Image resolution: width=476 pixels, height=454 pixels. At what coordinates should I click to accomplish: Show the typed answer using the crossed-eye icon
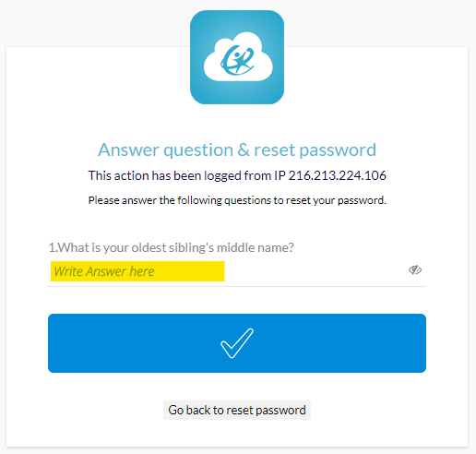click(x=415, y=270)
